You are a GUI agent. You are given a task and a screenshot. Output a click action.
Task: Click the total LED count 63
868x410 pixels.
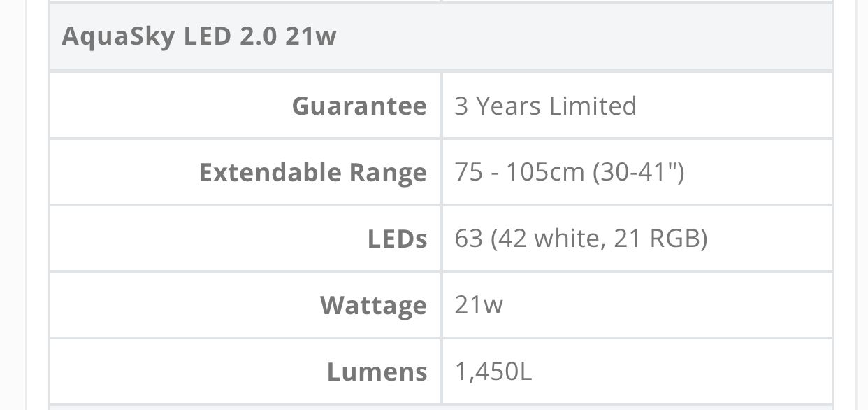tap(469, 239)
